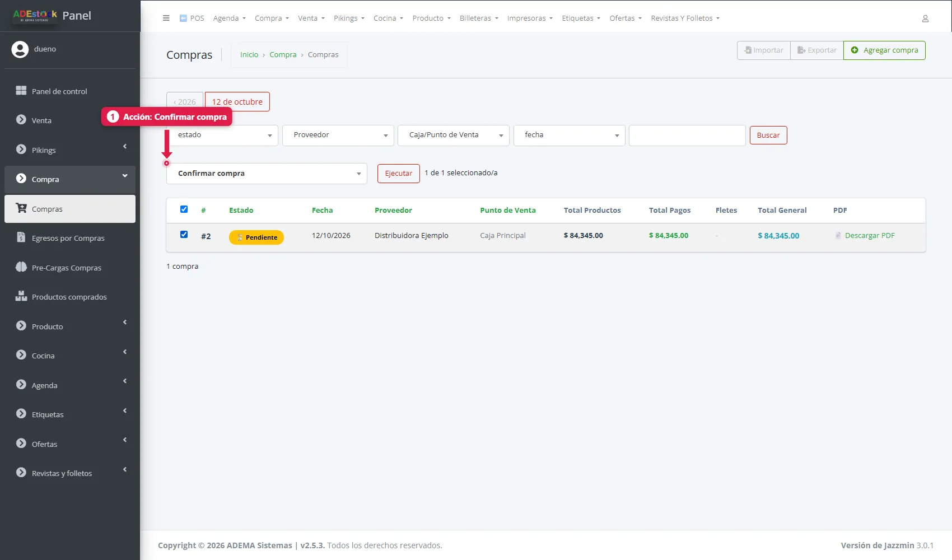The height and width of the screenshot is (560, 952).
Task: Open the user account icon
Action: pyautogui.click(x=925, y=18)
